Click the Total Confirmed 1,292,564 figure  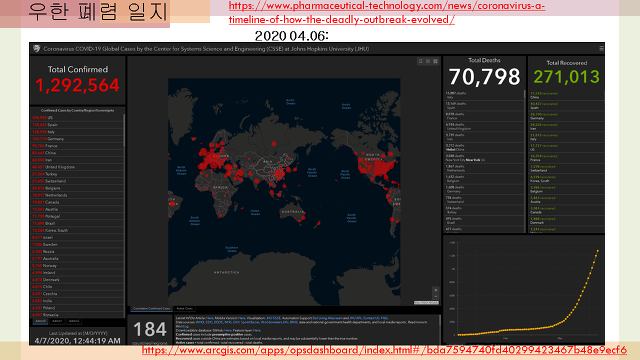[77, 85]
